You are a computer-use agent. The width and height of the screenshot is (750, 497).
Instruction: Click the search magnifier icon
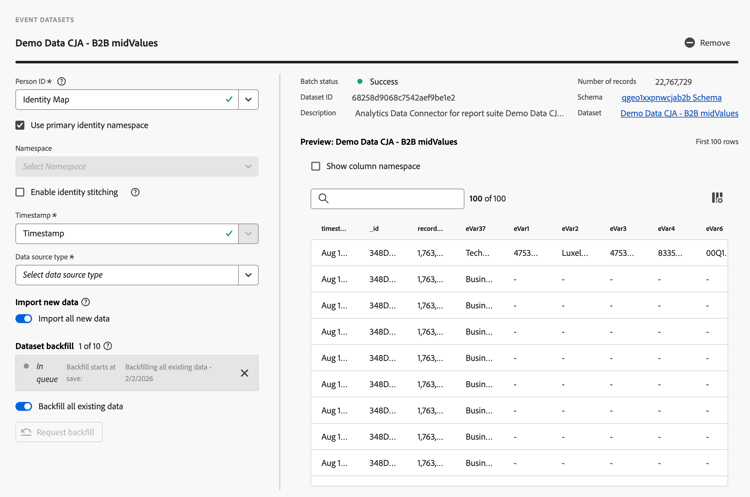(323, 199)
